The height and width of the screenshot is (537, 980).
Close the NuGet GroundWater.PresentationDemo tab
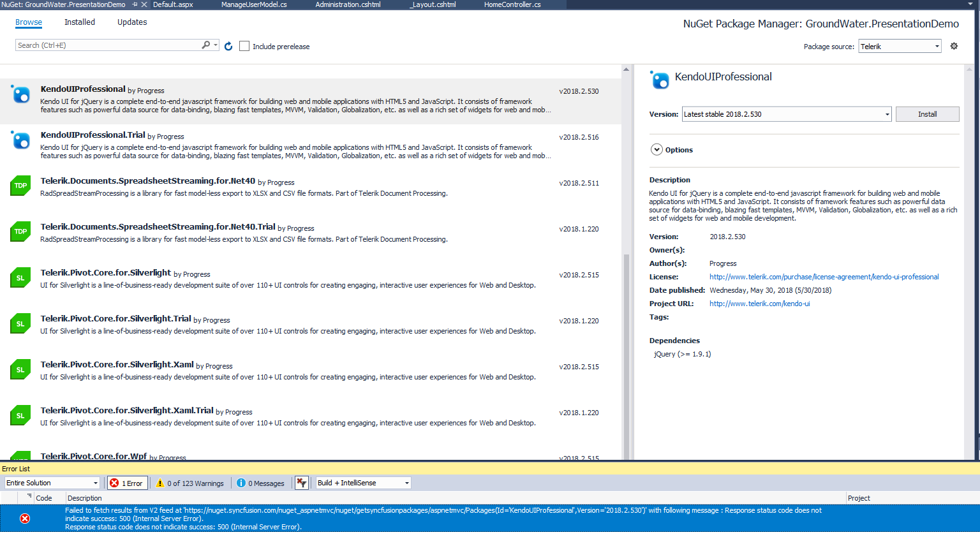[x=144, y=4]
